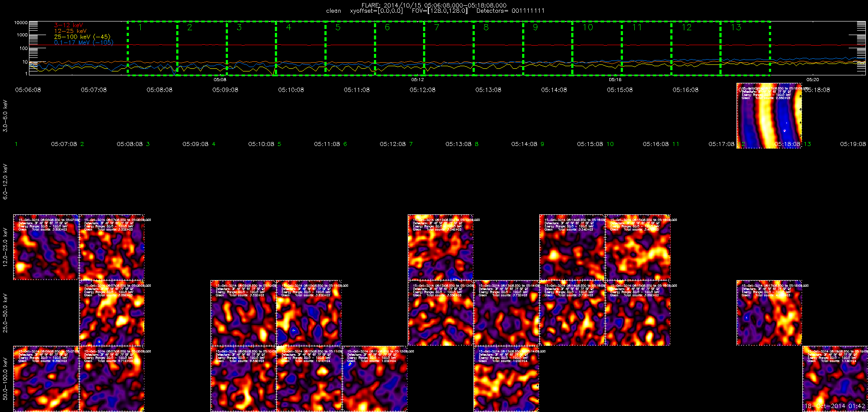868x412 pixels.
Task: Click the blue '0.1-17 MeV (-105)' legend entry
Action: [x=83, y=43]
